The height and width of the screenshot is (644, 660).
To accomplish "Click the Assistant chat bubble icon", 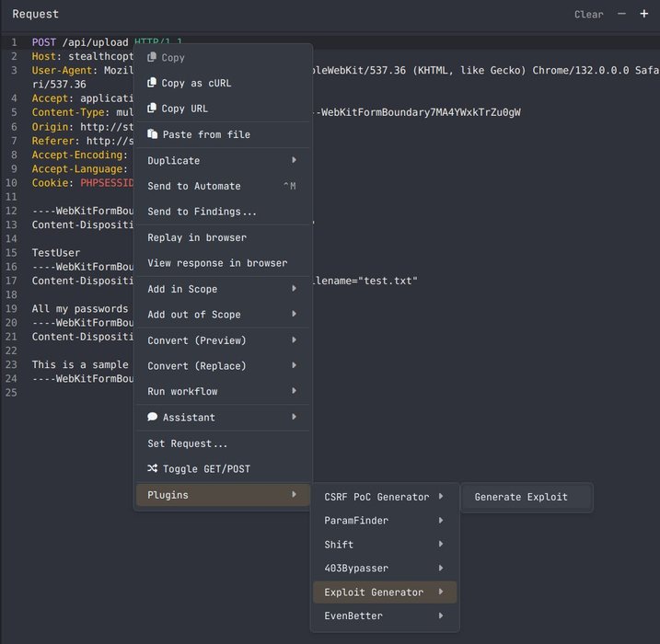I will click(x=153, y=418).
